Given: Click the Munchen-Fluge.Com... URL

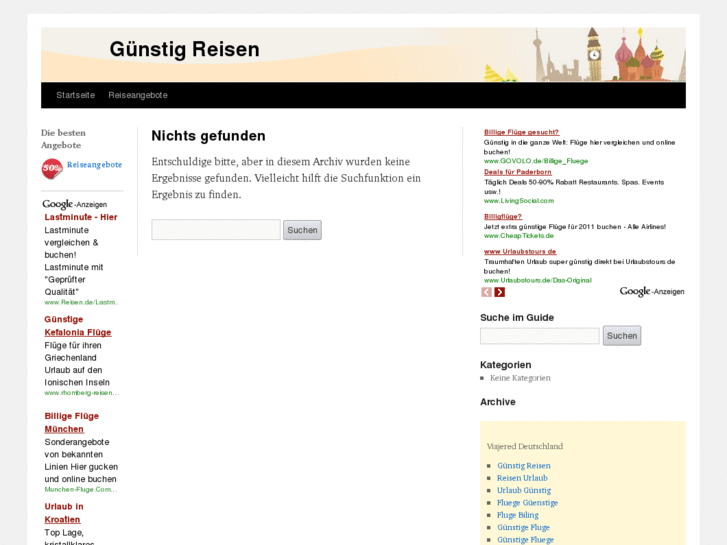Looking at the screenshot, I should (x=81, y=489).
